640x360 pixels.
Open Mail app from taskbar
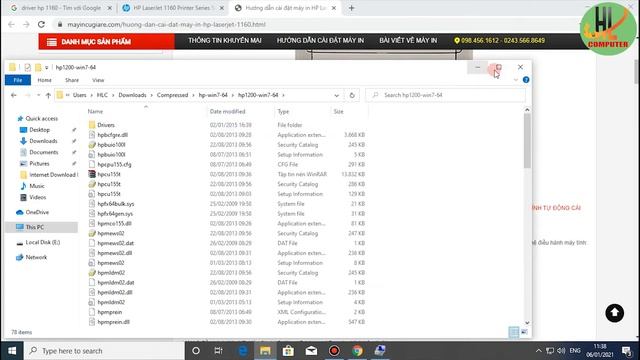click(x=311, y=351)
